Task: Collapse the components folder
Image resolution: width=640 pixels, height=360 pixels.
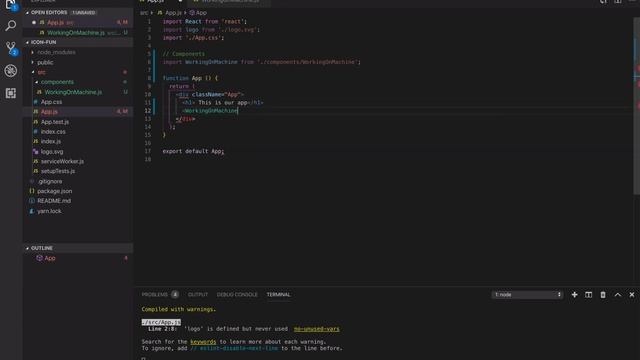Action: pos(57,82)
